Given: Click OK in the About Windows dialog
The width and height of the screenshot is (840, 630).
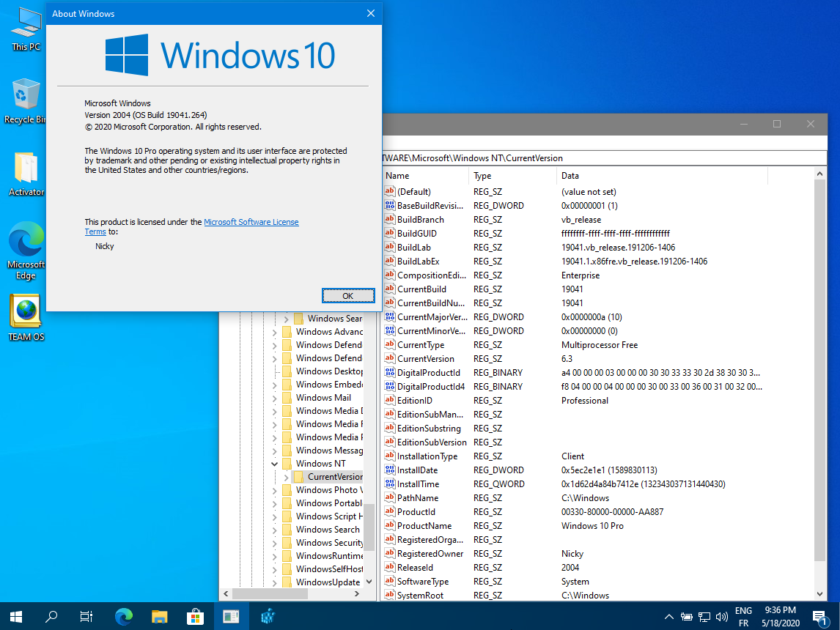Looking at the screenshot, I should click(347, 295).
